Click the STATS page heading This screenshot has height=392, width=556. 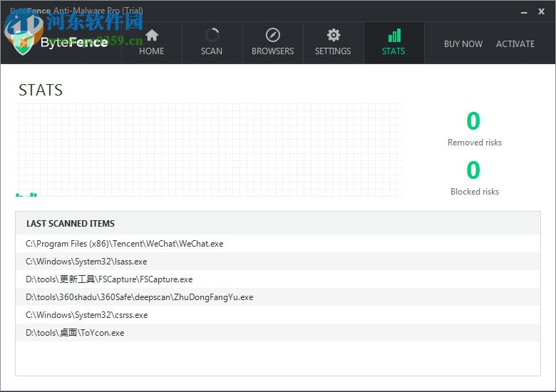[41, 90]
